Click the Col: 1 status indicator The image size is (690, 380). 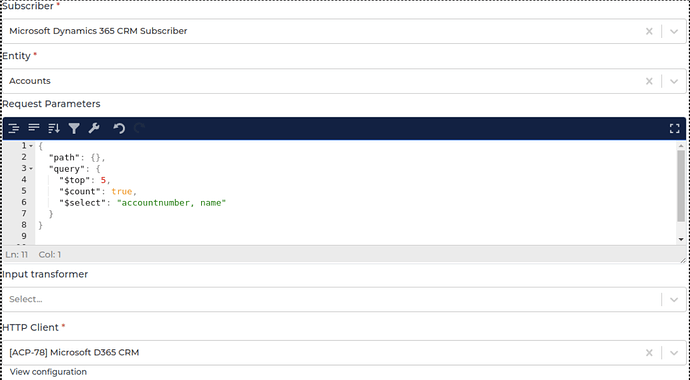(50, 255)
